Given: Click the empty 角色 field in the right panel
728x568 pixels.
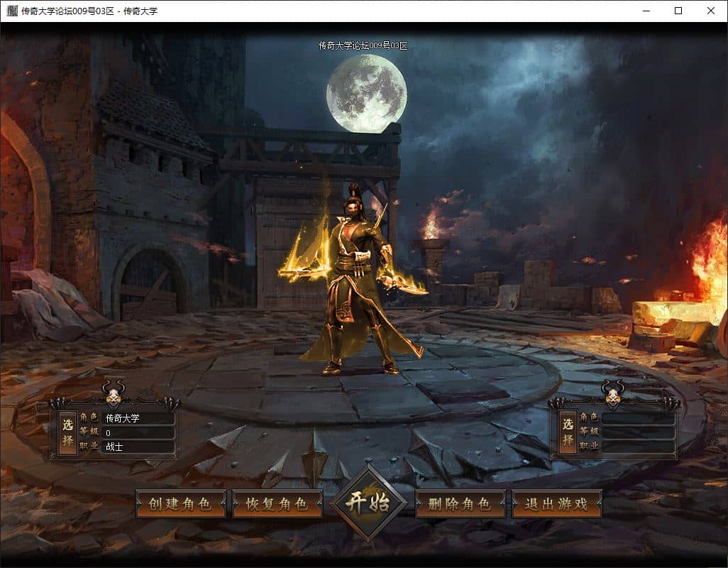Looking at the screenshot, I should [638, 417].
